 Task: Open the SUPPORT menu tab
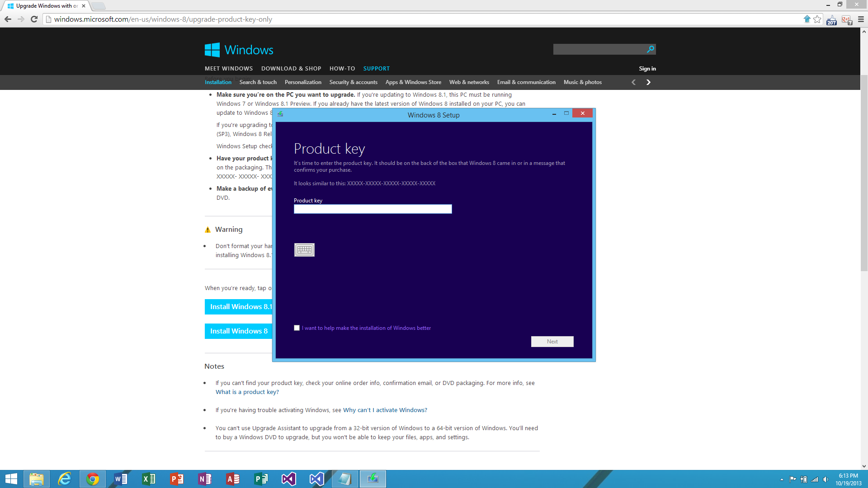(x=376, y=69)
